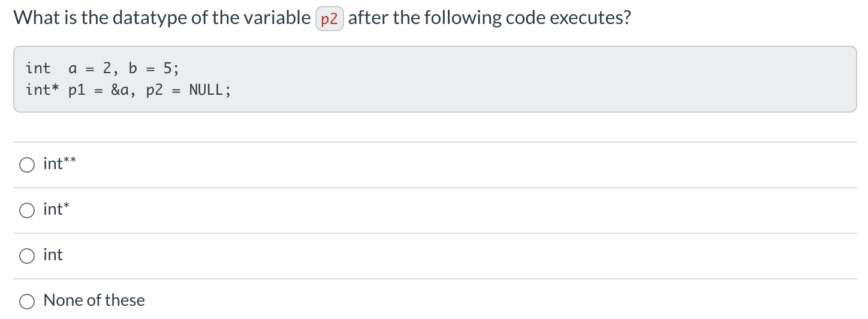Viewport: 868px width, 319px height.
Task: Click the word NULL in the code block
Action: (207, 91)
